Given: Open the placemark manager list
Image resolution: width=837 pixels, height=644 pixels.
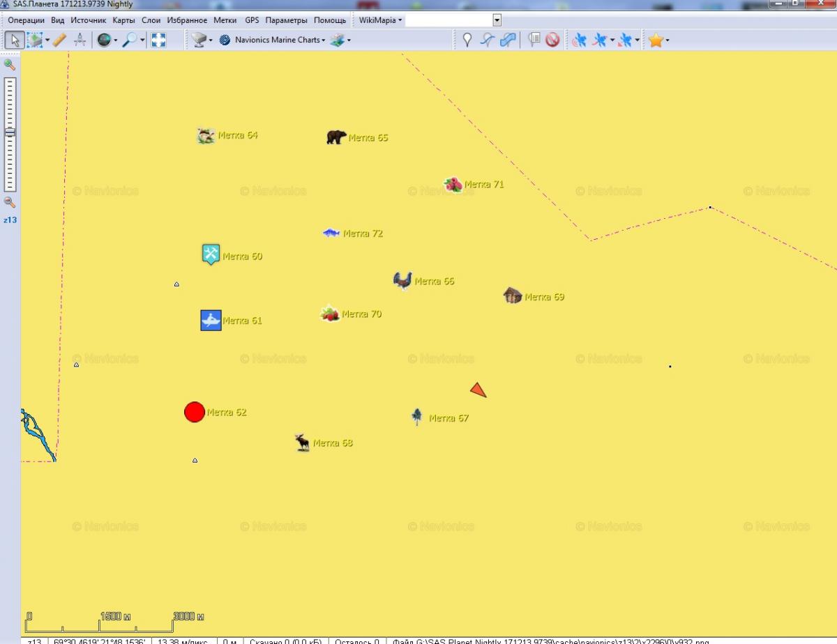Looking at the screenshot, I should tap(534, 40).
